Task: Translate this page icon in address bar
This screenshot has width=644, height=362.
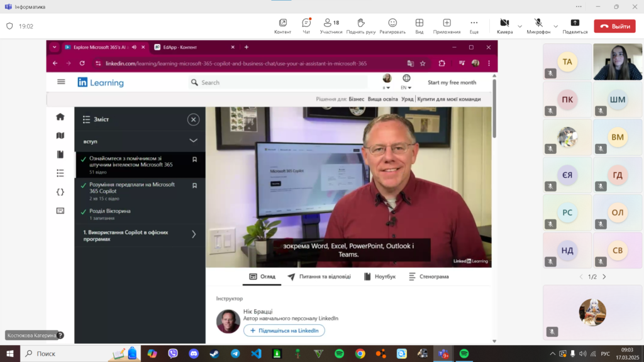Action: [x=410, y=63]
